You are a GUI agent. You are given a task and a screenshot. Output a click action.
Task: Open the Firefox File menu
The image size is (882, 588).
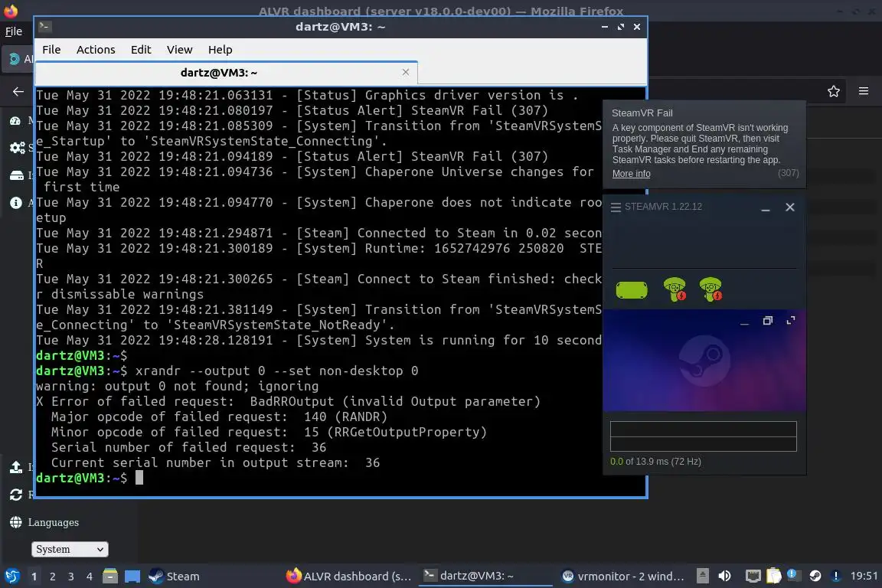[14, 31]
